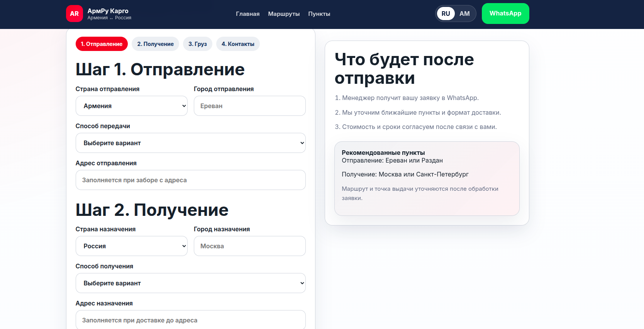Click the text Отправление: Ереван или Раздан
Viewport: 644px width, 329px height.
tap(392, 161)
